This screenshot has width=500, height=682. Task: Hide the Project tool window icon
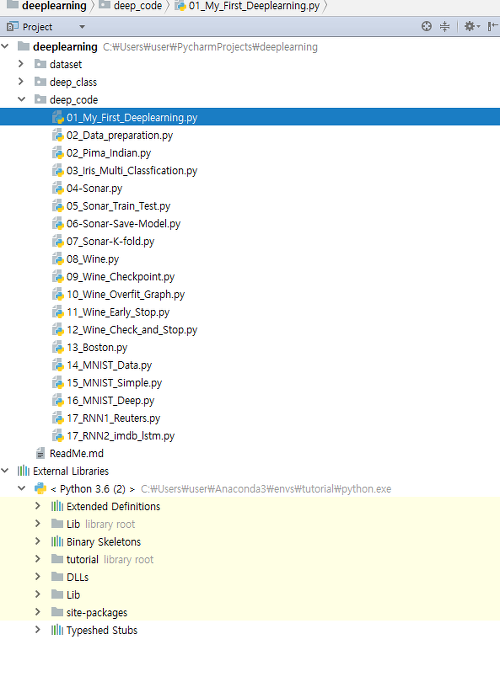[x=492, y=27]
